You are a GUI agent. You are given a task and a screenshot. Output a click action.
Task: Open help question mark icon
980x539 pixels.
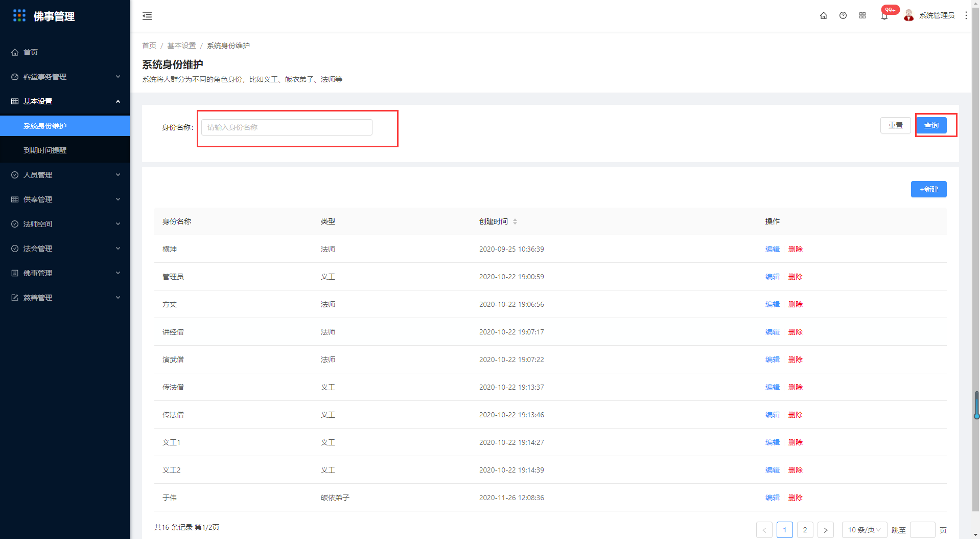(x=843, y=15)
